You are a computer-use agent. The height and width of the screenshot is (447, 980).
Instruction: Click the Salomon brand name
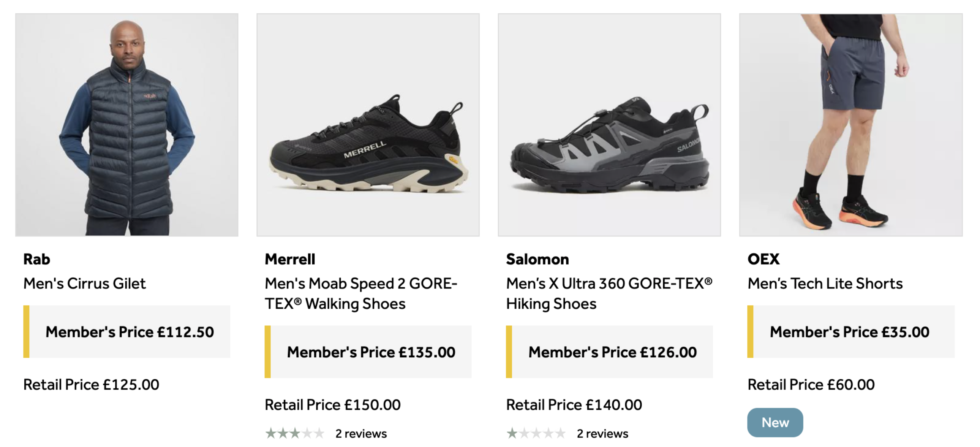pyautogui.click(x=537, y=259)
